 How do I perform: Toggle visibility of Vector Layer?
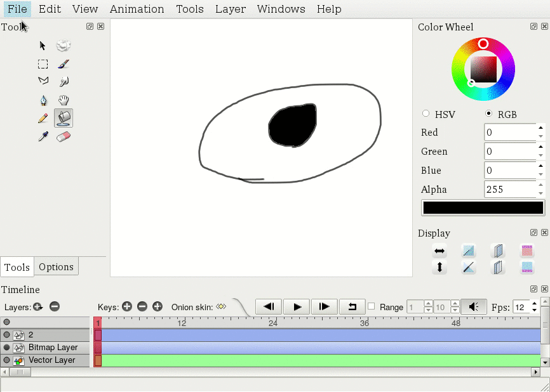[x=6, y=360]
